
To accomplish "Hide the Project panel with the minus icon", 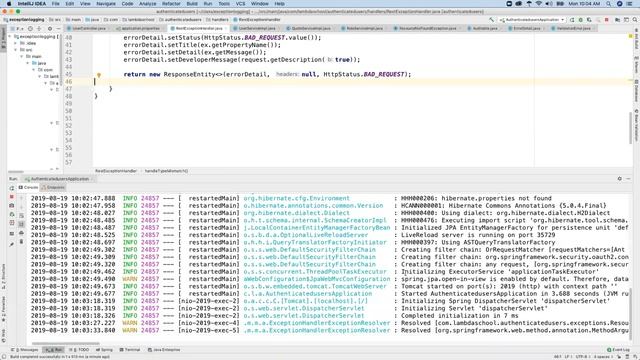I will tap(58, 29).
